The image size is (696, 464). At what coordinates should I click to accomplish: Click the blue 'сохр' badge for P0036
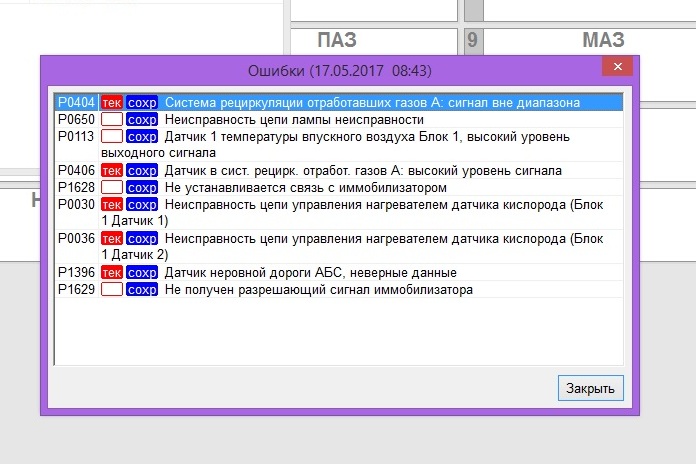(x=142, y=238)
